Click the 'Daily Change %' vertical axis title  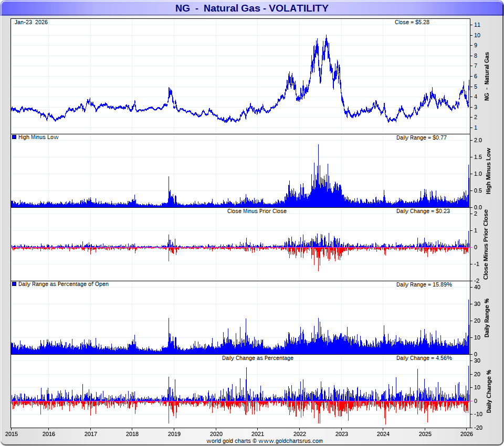point(489,391)
